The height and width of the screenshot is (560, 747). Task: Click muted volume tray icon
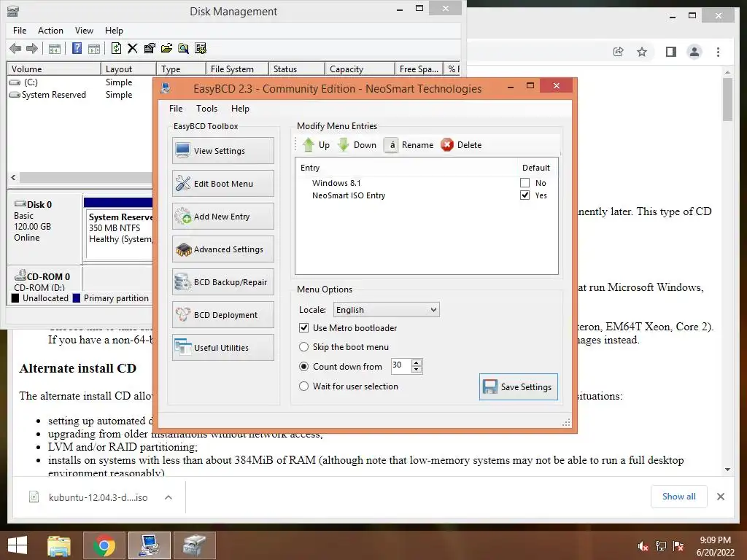[643, 546]
